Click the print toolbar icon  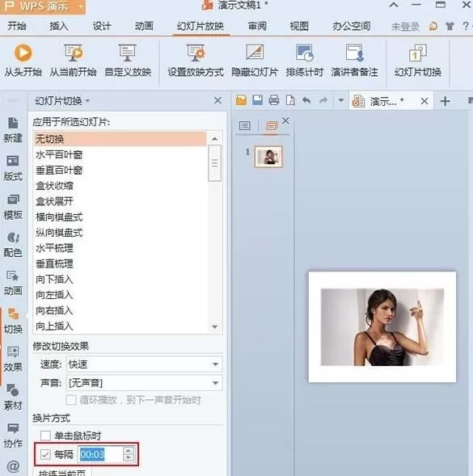click(x=274, y=100)
